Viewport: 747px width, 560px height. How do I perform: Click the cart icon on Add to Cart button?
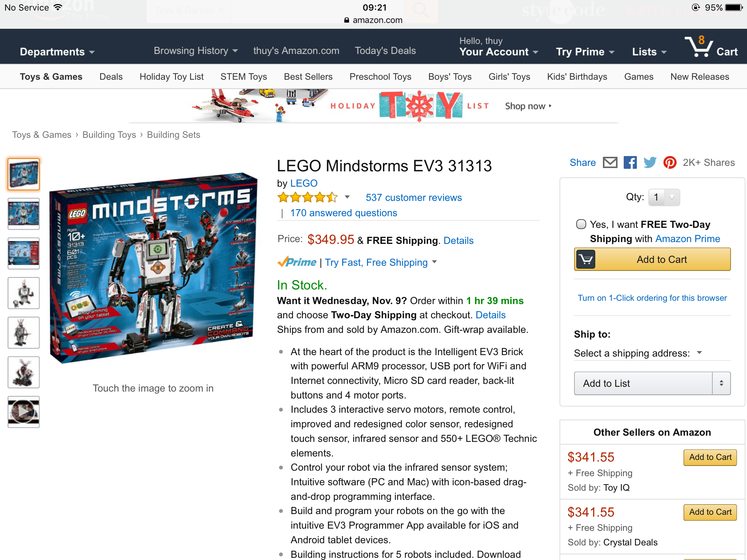(x=586, y=260)
